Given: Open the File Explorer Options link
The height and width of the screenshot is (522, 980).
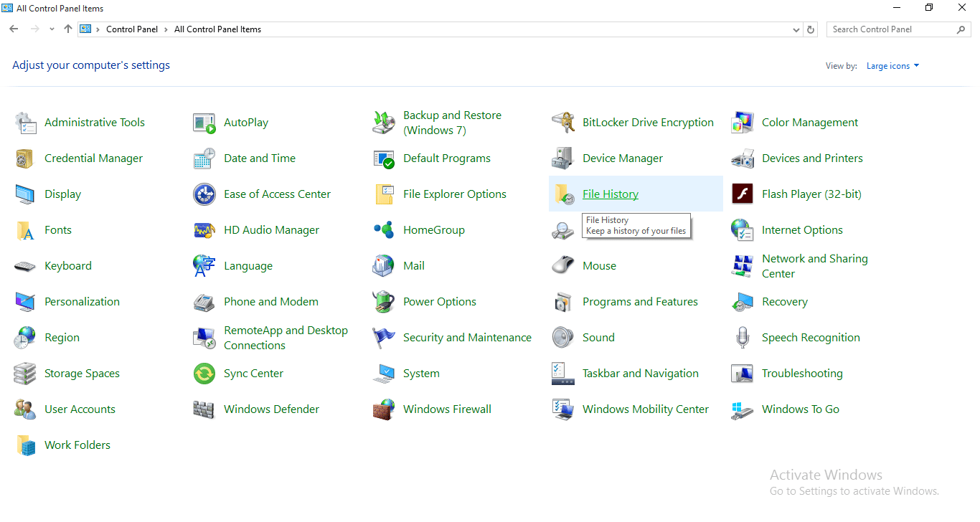Looking at the screenshot, I should point(455,194).
